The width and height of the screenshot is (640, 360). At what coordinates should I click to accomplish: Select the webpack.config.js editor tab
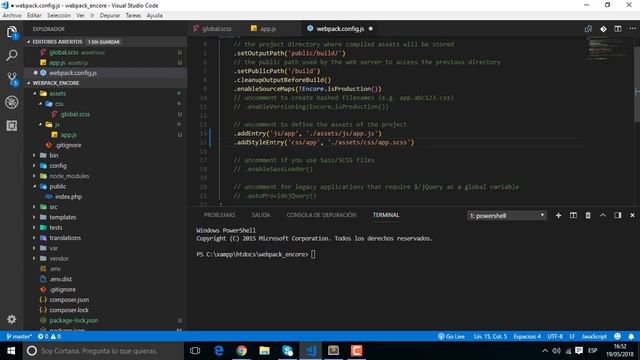pos(340,29)
